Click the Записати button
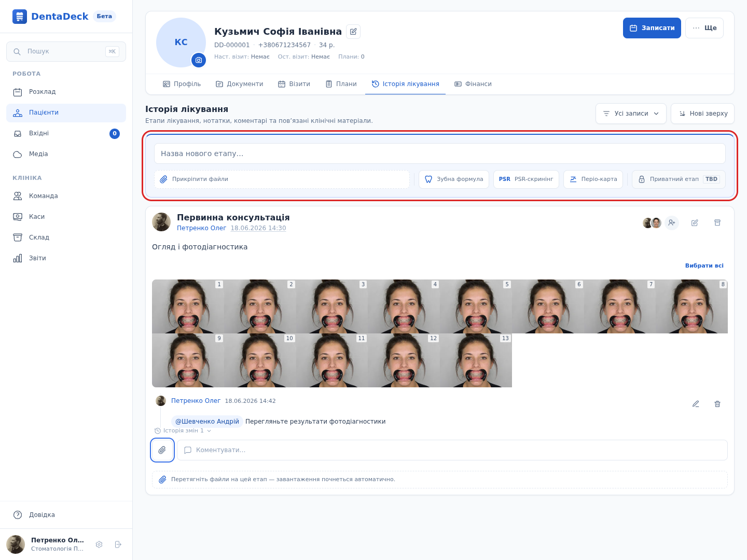 pyautogui.click(x=652, y=28)
